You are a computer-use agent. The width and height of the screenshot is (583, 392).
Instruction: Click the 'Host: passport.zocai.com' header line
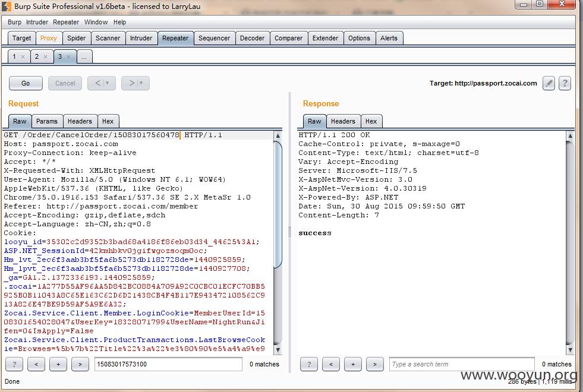[61, 144]
